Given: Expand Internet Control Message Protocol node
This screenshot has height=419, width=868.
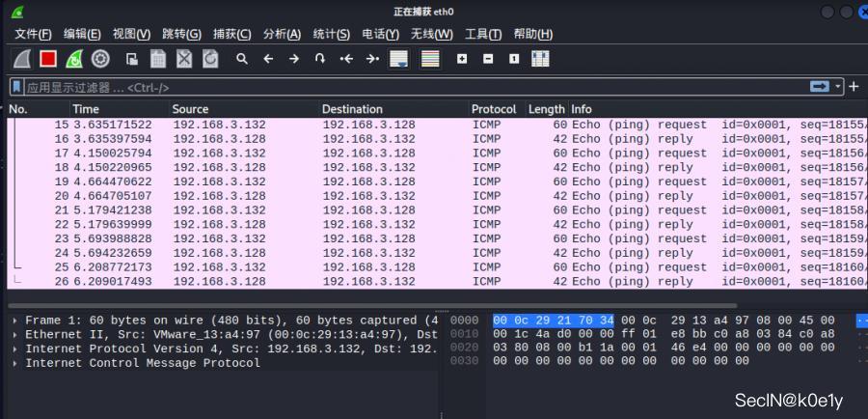Looking at the screenshot, I should click(x=14, y=363).
